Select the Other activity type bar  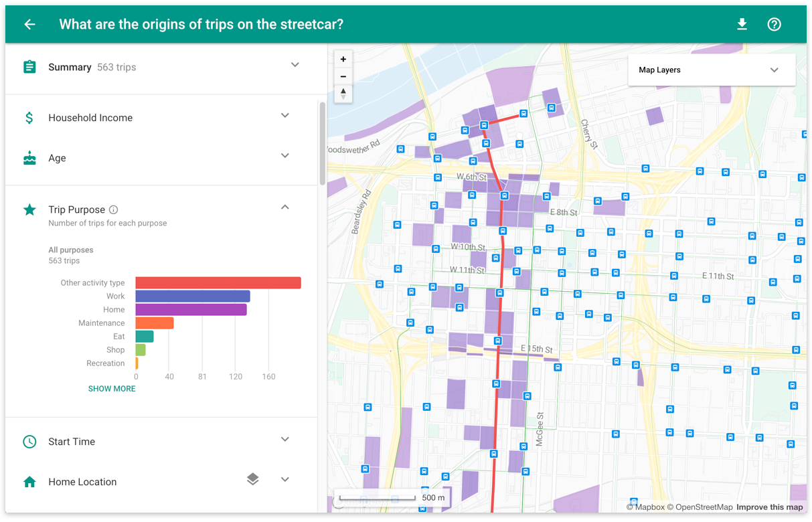218,283
